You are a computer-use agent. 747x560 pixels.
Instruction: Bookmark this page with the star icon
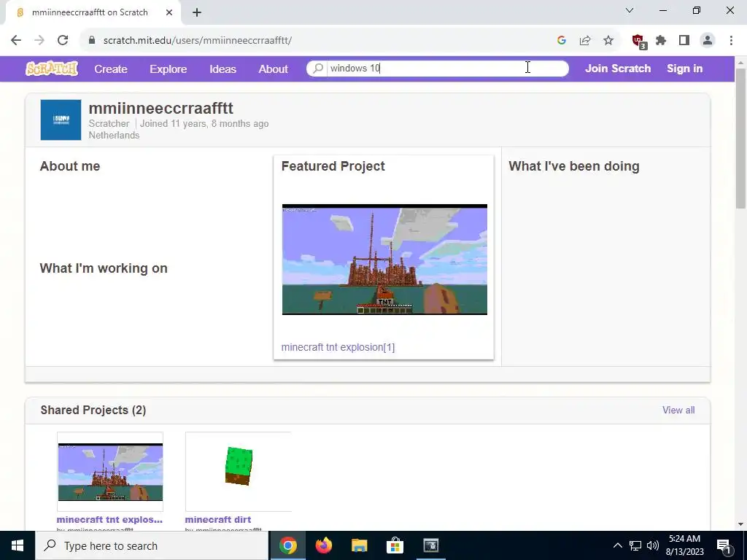click(x=608, y=41)
